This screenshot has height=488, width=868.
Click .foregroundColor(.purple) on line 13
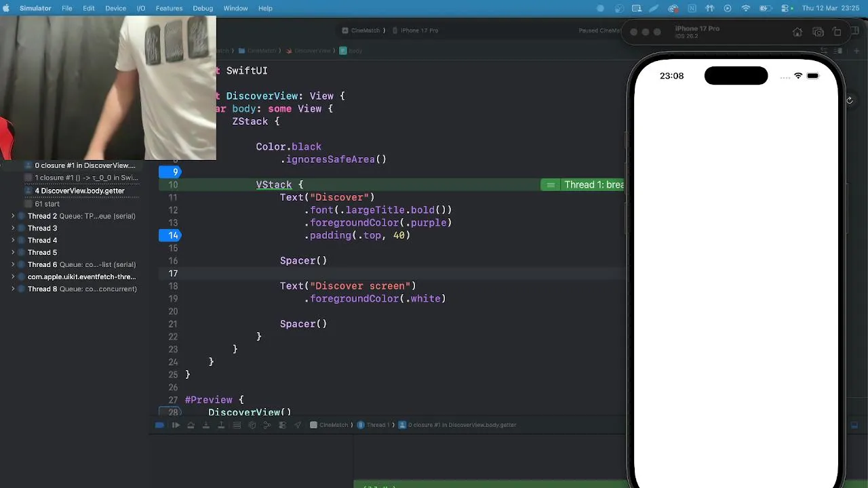pos(378,222)
